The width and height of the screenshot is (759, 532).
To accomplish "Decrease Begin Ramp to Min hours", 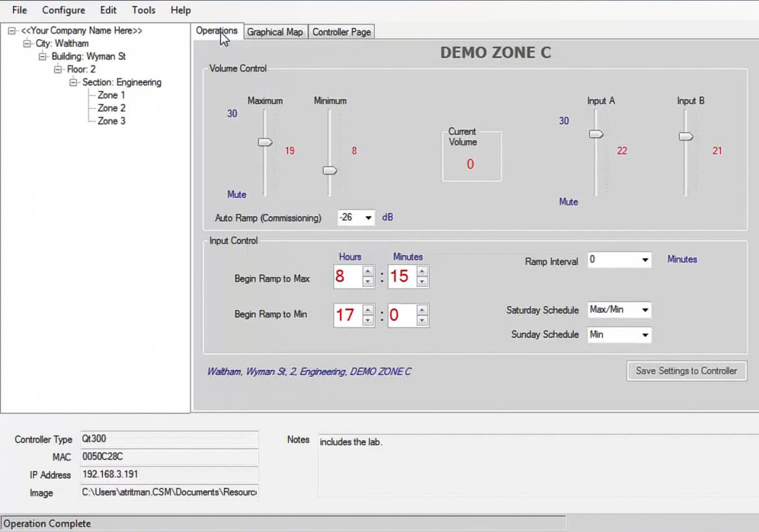I will pyautogui.click(x=368, y=320).
